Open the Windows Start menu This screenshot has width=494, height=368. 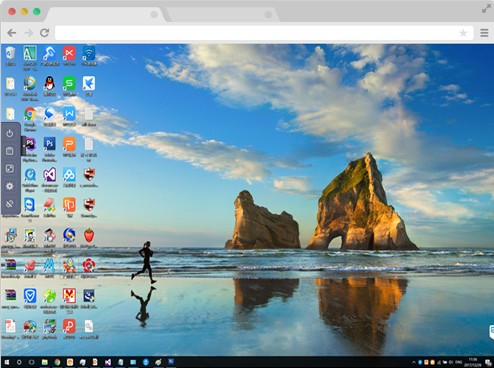(x=7, y=362)
